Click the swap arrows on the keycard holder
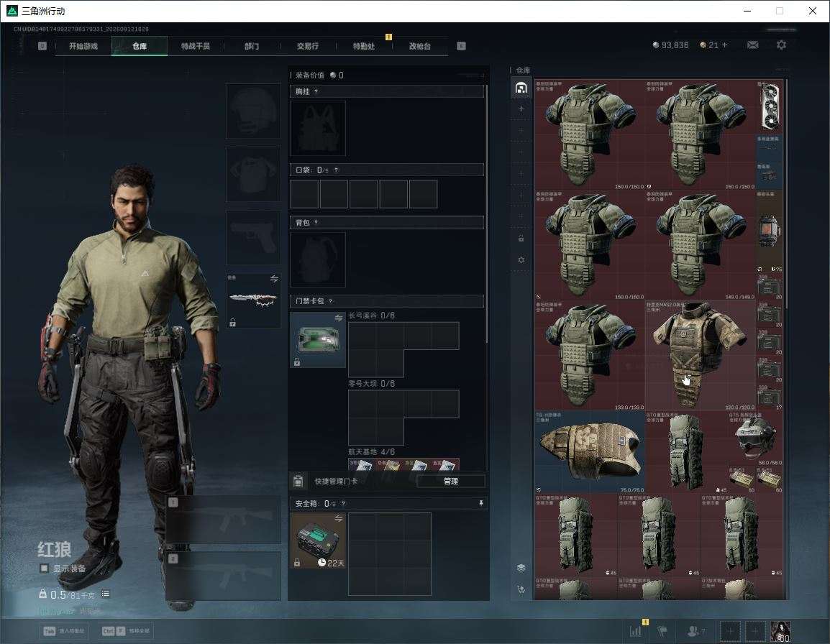The height and width of the screenshot is (644, 830). click(339, 318)
